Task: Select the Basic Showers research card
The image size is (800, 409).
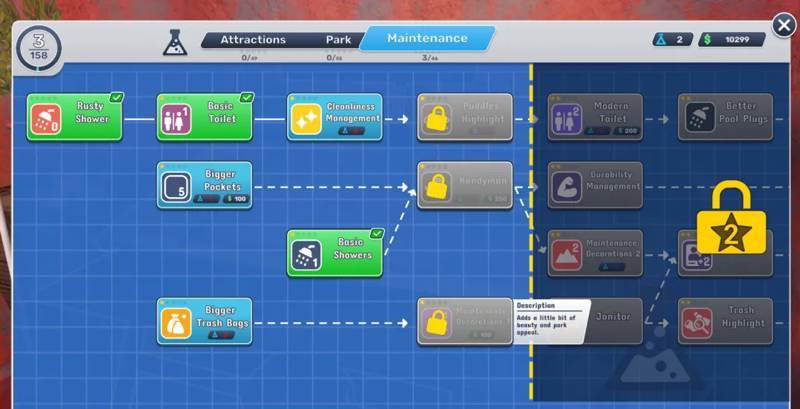Action: point(335,253)
